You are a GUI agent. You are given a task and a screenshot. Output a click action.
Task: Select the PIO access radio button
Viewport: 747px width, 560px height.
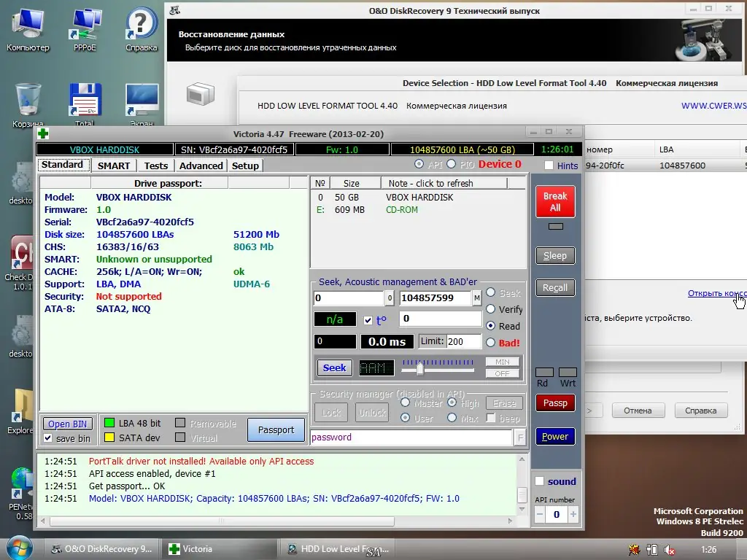pyautogui.click(x=451, y=164)
